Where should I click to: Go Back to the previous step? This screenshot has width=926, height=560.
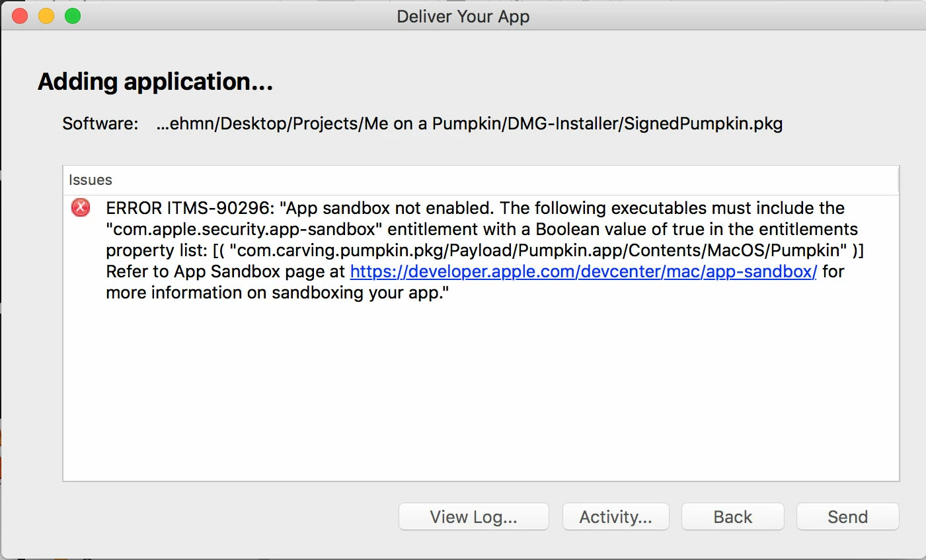pyautogui.click(x=732, y=517)
